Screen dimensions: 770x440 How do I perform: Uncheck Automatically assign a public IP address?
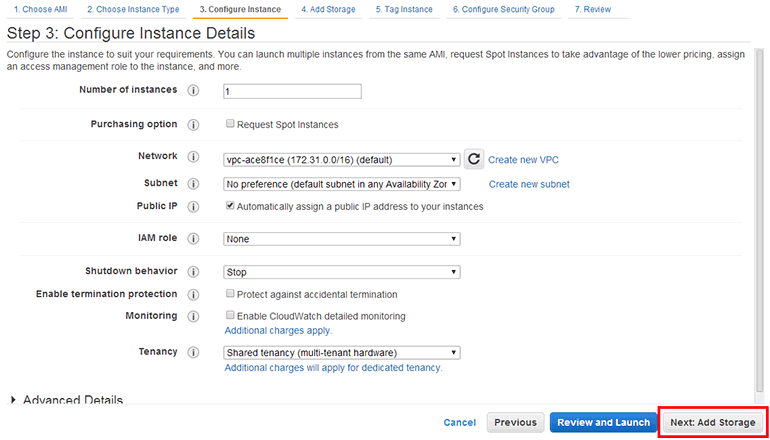click(x=230, y=206)
